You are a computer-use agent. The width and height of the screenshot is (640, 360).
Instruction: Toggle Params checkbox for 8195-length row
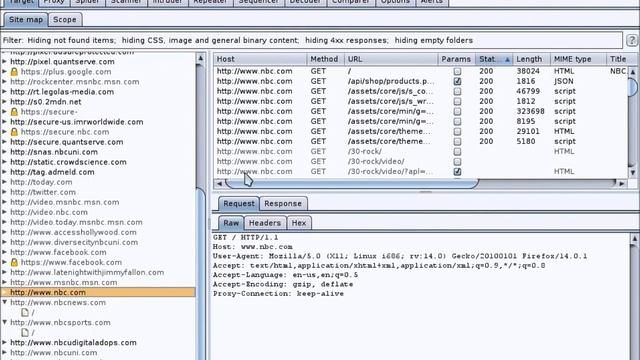pos(457,121)
